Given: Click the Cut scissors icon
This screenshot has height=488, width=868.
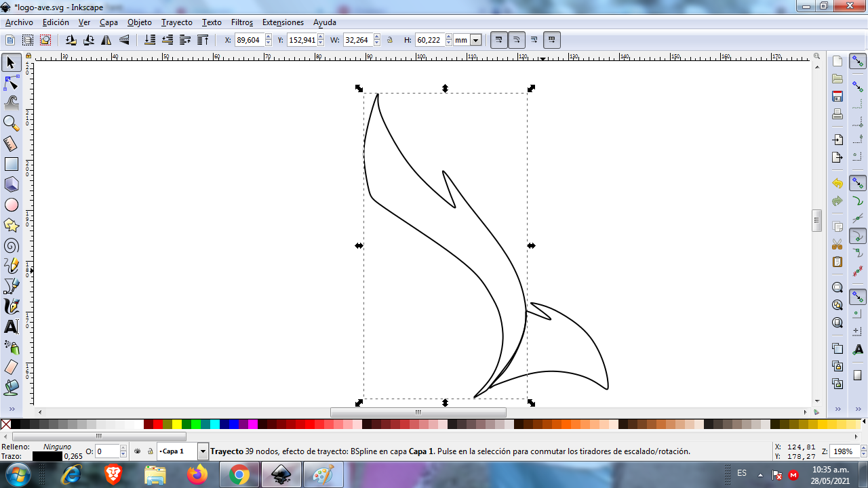Looking at the screenshot, I should coord(837,244).
